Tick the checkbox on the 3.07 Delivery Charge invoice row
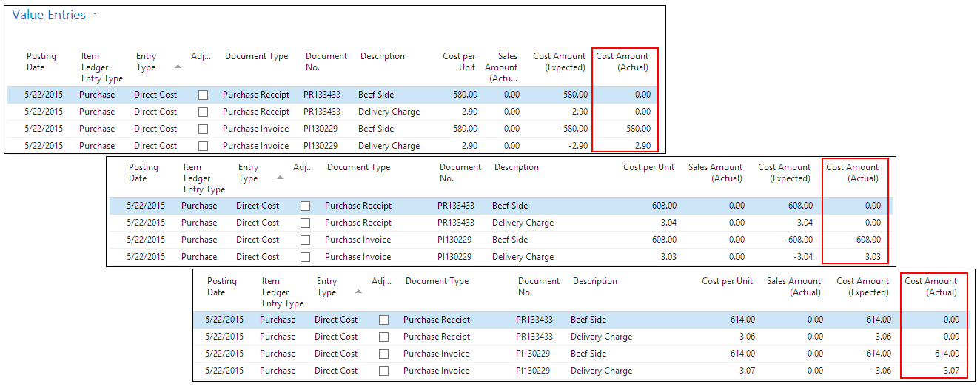This screenshot has width=980, height=387. [x=383, y=371]
